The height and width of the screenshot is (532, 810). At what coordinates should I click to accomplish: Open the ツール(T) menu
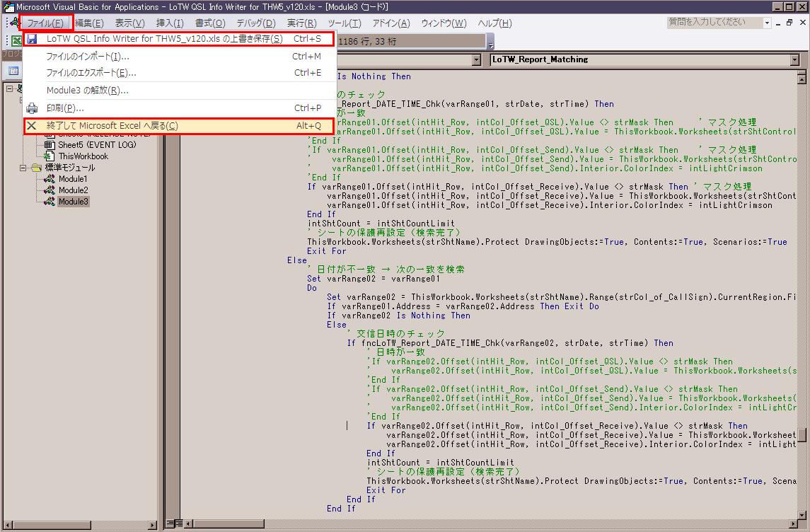[x=344, y=23]
